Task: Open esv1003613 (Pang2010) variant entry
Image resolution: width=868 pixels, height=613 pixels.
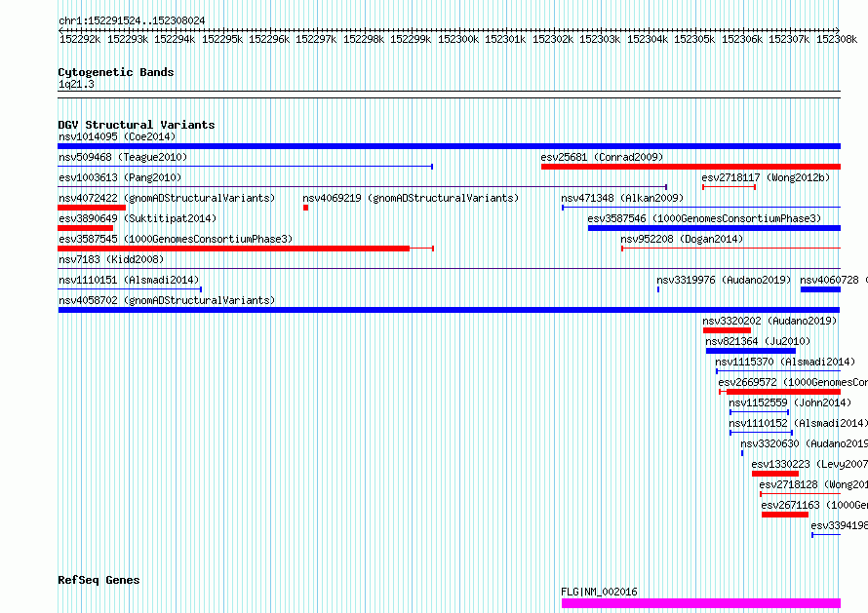Action: (120, 177)
